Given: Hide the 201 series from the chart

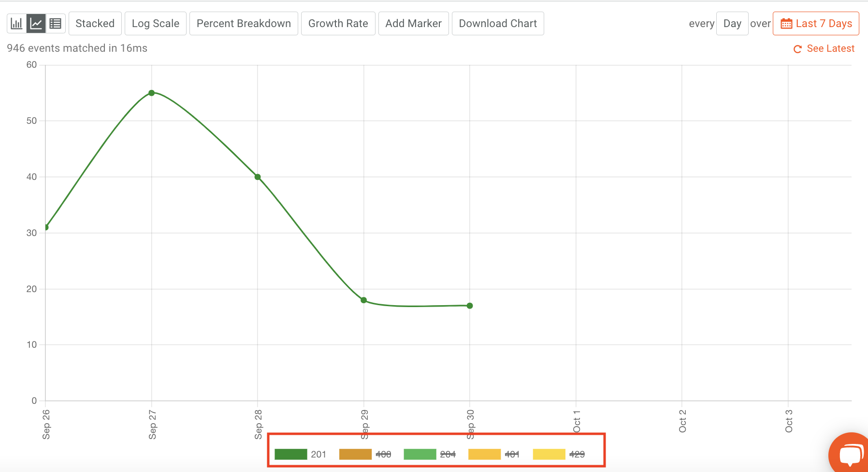Looking at the screenshot, I should (x=318, y=454).
